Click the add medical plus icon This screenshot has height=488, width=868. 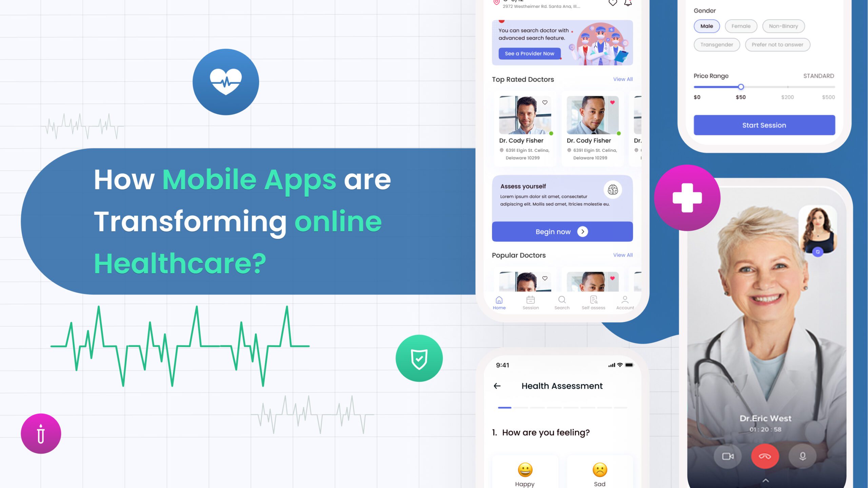[x=687, y=198]
